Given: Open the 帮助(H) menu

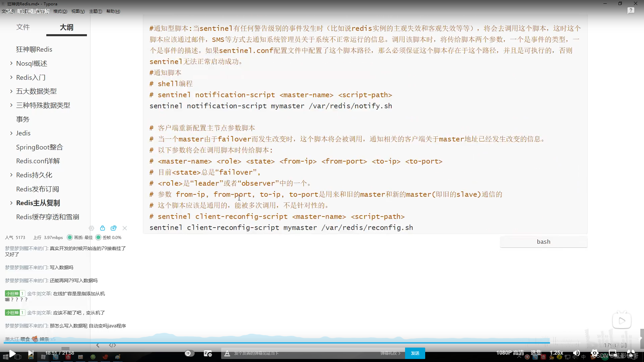Looking at the screenshot, I should (x=113, y=11).
